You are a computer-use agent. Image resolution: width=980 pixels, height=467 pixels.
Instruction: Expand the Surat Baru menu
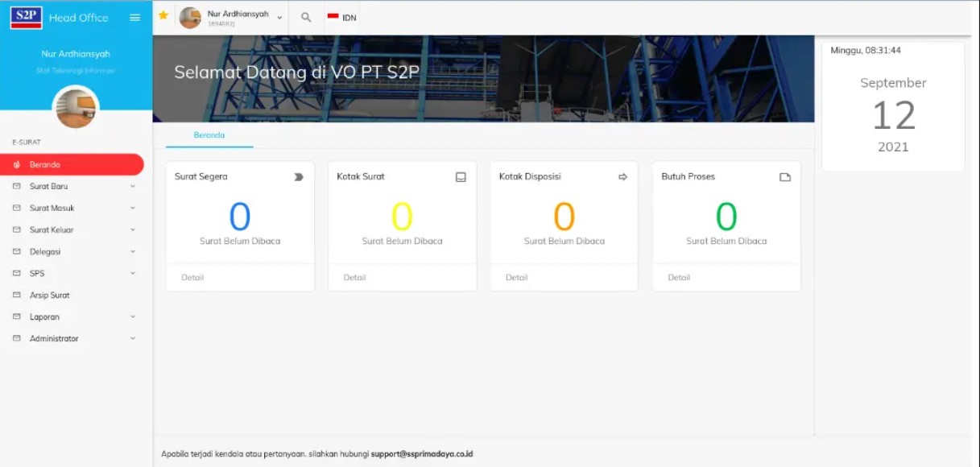tap(74, 186)
